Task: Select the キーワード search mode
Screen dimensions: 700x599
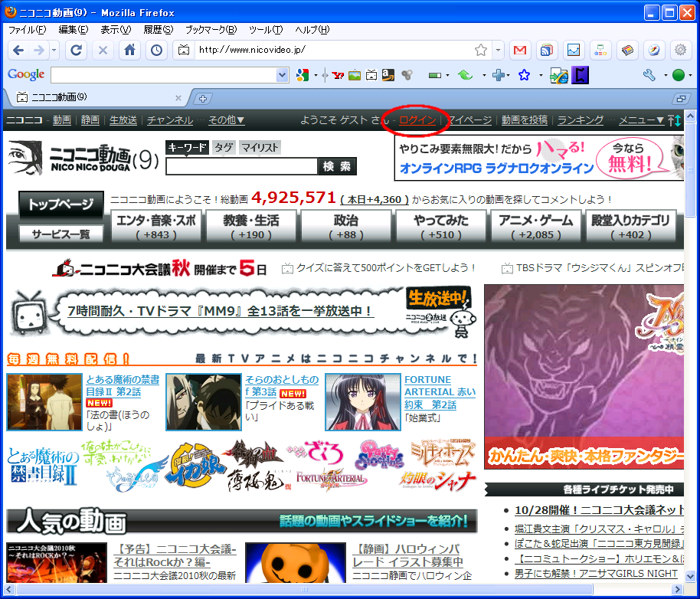Action: (x=187, y=147)
